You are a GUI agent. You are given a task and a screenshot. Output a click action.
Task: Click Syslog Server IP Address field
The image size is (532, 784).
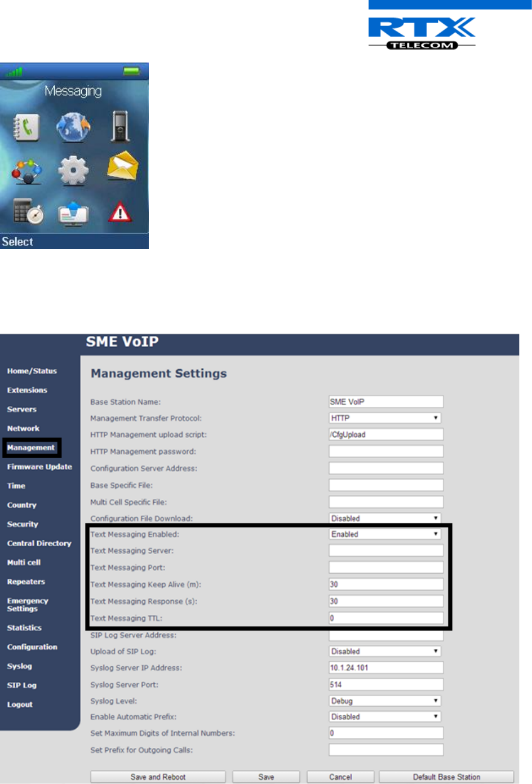point(386,668)
